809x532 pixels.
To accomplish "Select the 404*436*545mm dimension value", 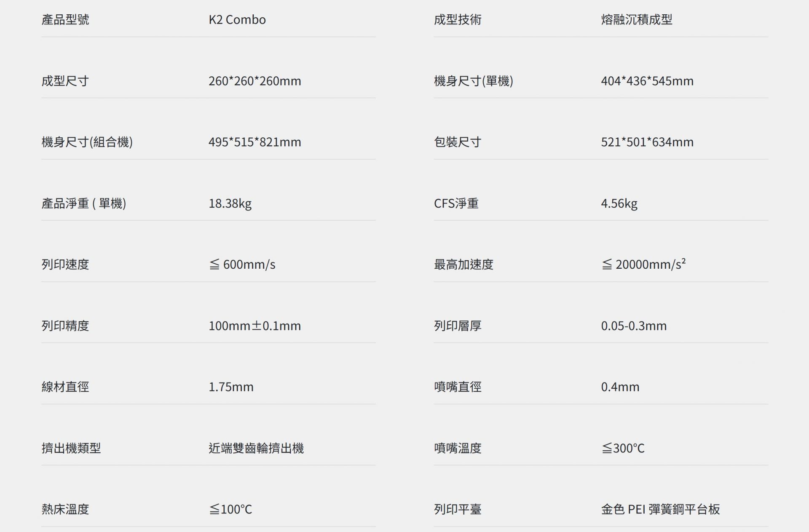I will point(647,81).
